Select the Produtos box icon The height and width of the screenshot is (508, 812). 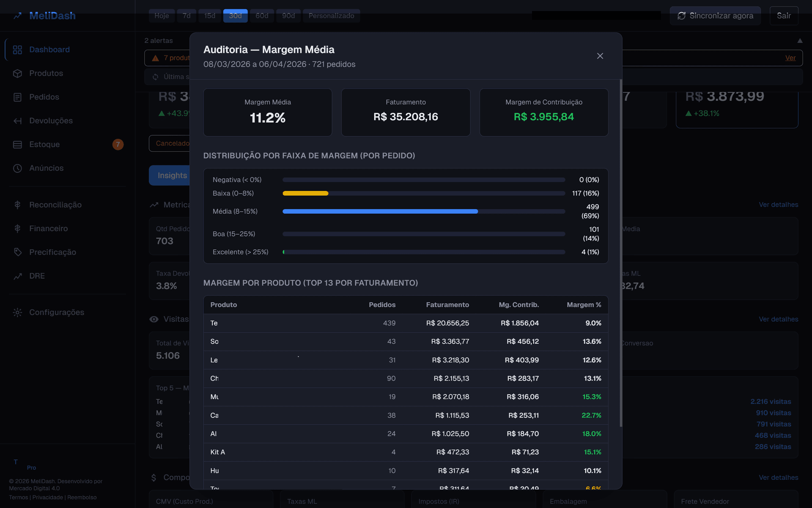[x=17, y=73]
